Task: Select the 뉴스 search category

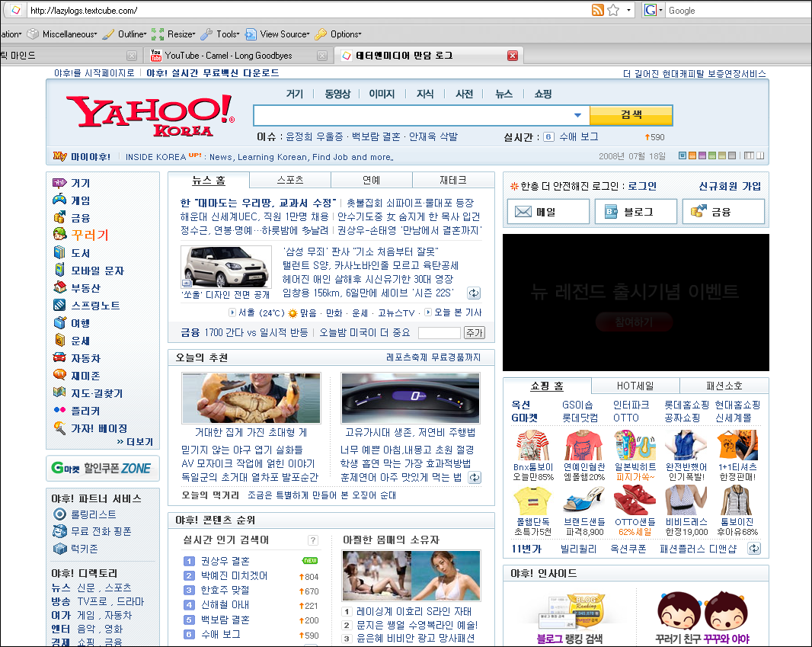Action: [x=504, y=94]
